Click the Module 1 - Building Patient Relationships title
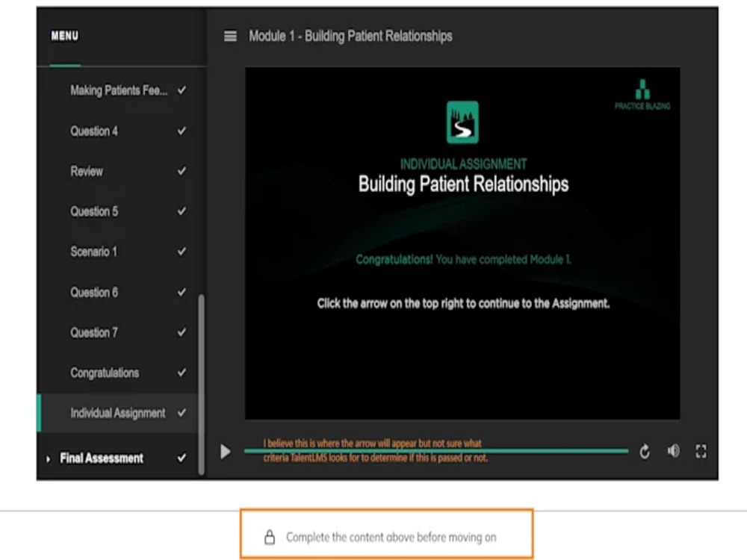This screenshot has width=747, height=560. pyautogui.click(x=350, y=36)
